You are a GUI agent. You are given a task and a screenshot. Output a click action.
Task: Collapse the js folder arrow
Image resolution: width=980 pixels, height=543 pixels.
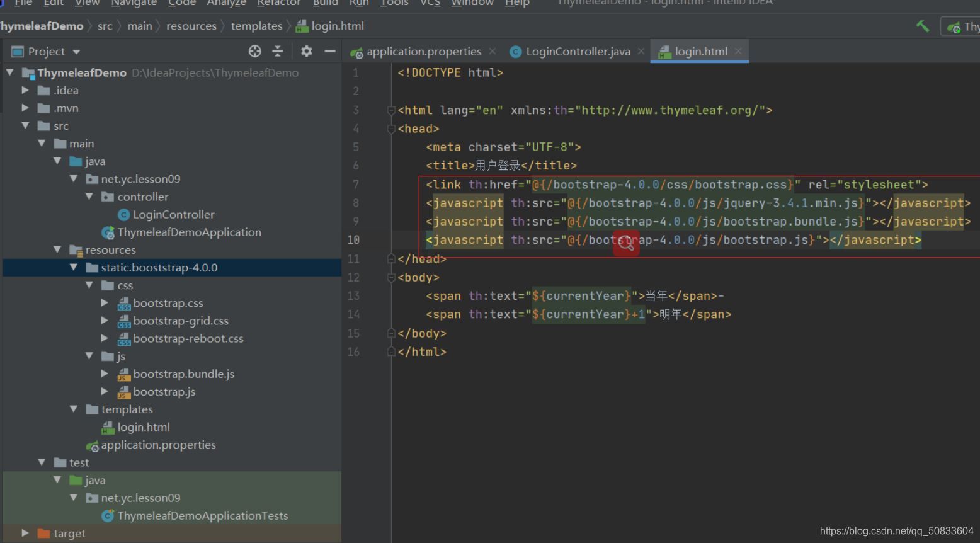pos(89,356)
